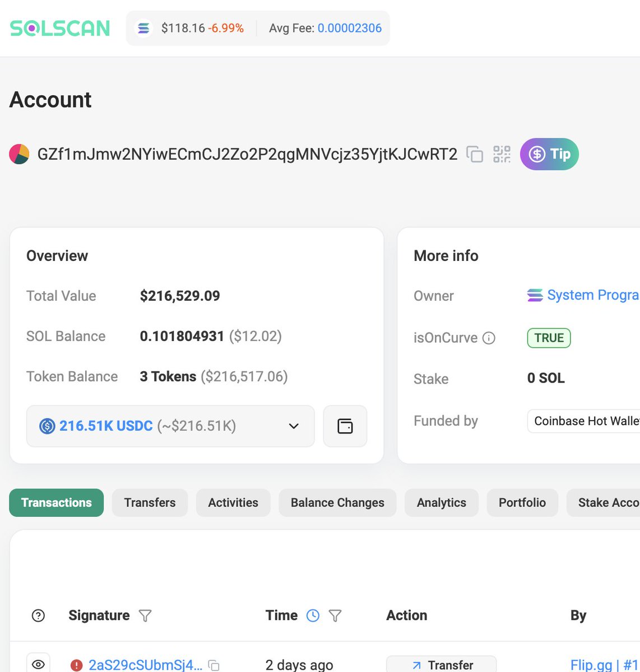Open the System Program owner link

(x=593, y=295)
